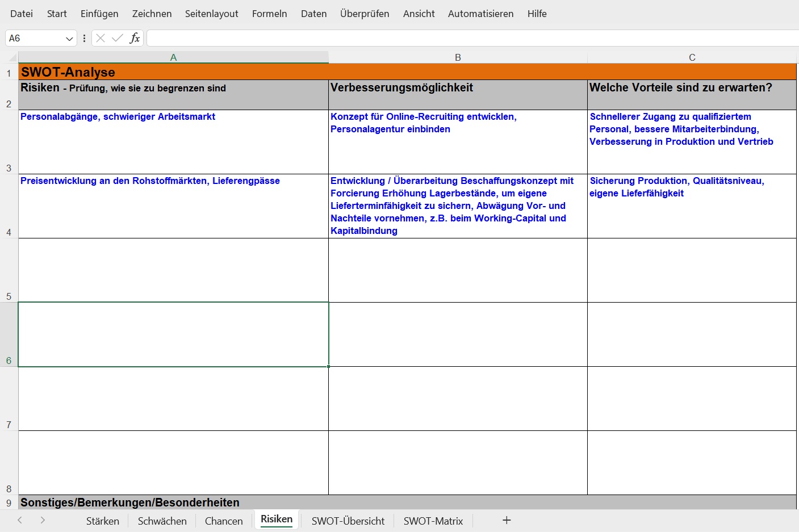The image size is (799, 532).
Task: Select cell 'Preisentwicklung an den Rohstoffmärkten'
Action: coord(173,206)
